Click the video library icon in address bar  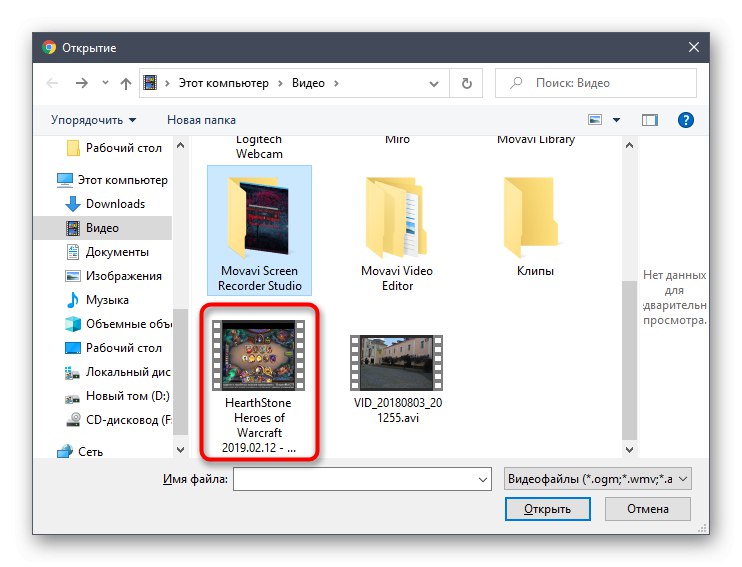point(150,83)
